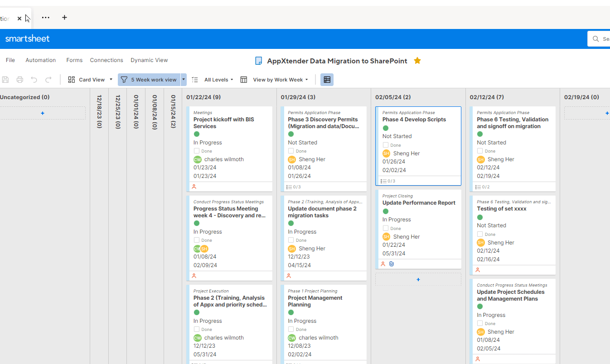Open the Automation menu
Image resolution: width=610 pixels, height=364 pixels.
click(x=41, y=60)
